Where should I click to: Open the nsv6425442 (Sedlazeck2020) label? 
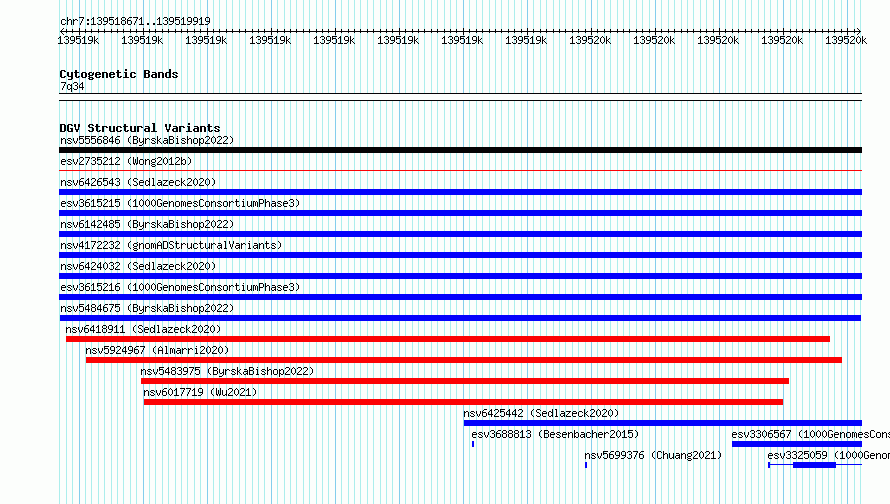coord(541,413)
